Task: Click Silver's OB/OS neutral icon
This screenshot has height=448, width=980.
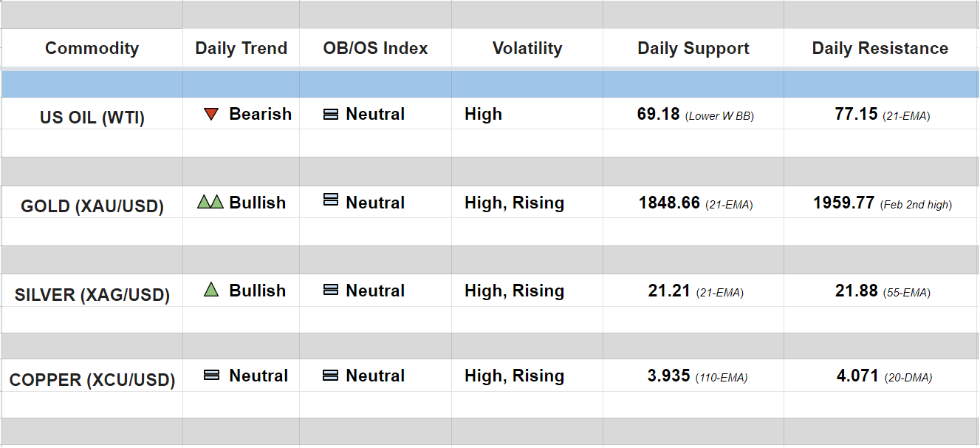Action: coord(331,291)
